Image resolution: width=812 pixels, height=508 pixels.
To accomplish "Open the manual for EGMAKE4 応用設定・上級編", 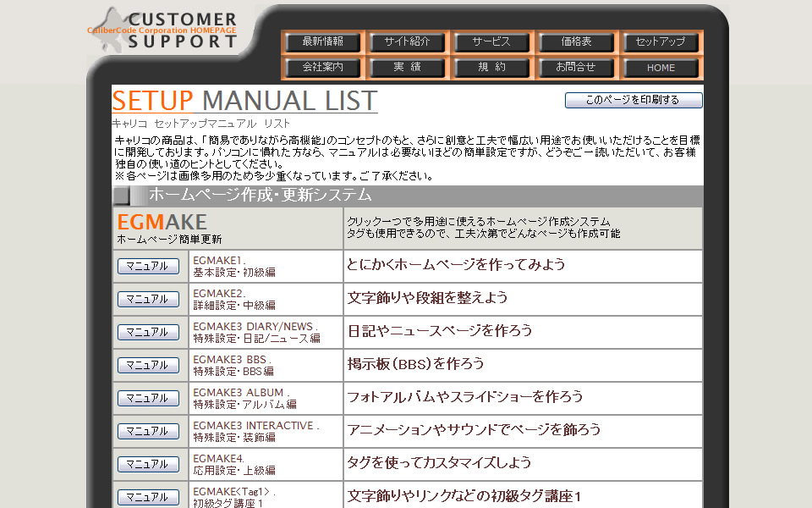I will (x=148, y=465).
